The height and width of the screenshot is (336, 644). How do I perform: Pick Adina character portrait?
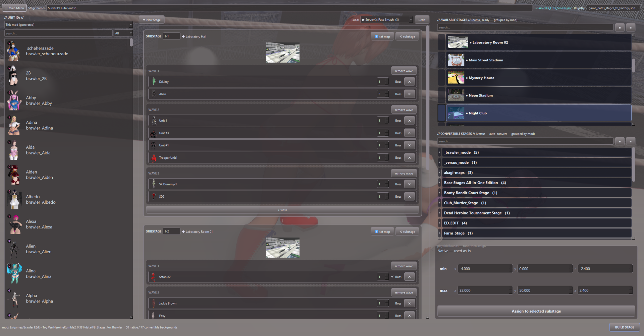click(14, 125)
